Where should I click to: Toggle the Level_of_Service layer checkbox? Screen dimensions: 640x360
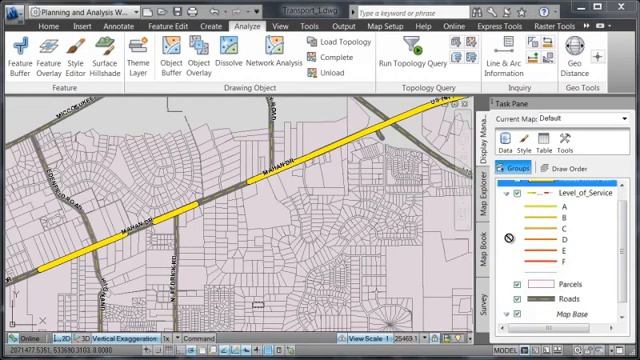click(517, 193)
